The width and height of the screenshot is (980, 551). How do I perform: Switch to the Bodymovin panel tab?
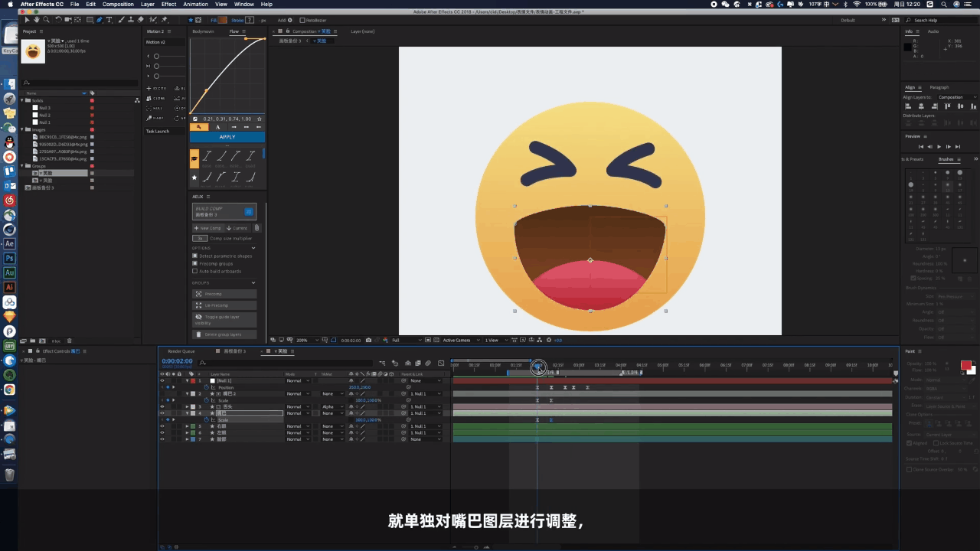click(x=203, y=31)
